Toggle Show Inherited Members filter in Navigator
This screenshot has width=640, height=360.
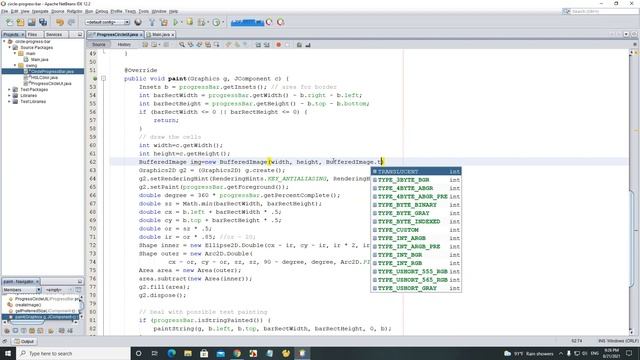point(7,331)
